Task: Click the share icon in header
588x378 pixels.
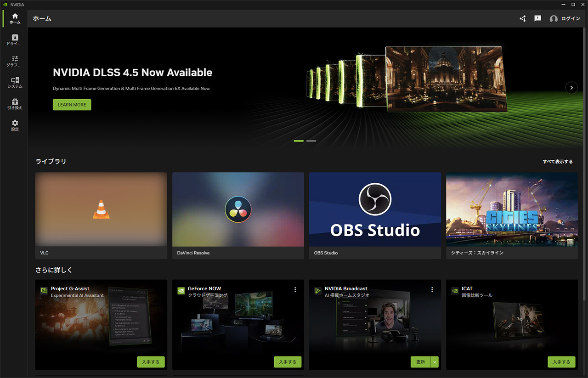Action: [x=522, y=19]
